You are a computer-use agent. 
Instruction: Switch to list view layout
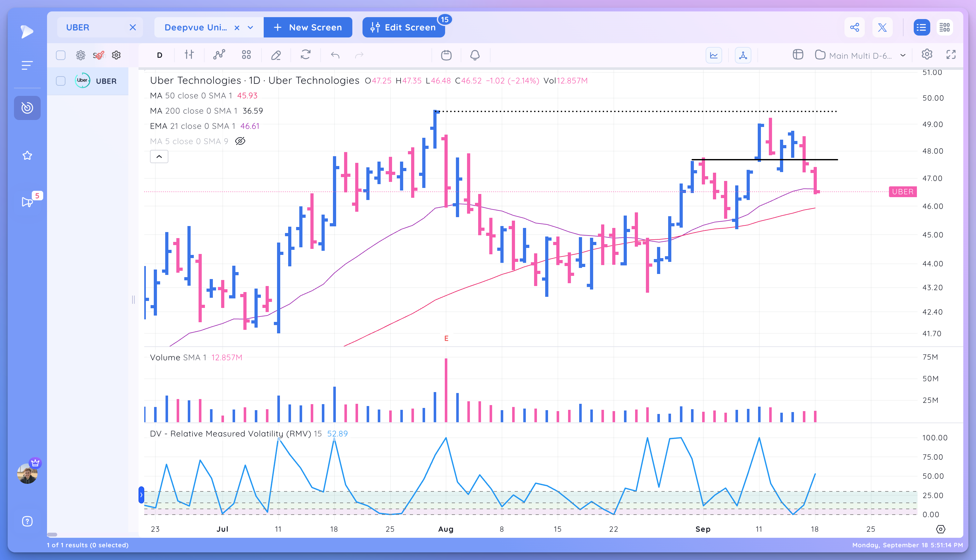(x=921, y=27)
